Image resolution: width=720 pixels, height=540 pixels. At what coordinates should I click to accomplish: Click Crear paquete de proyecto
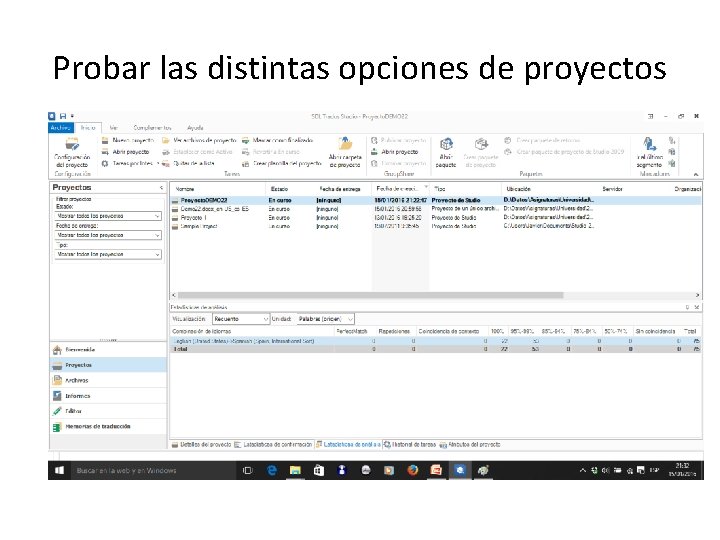pyautogui.click(x=480, y=153)
